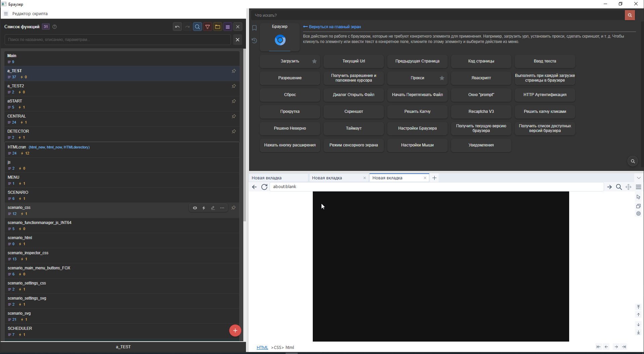Click the function list vertical scrollbar

click(244, 135)
